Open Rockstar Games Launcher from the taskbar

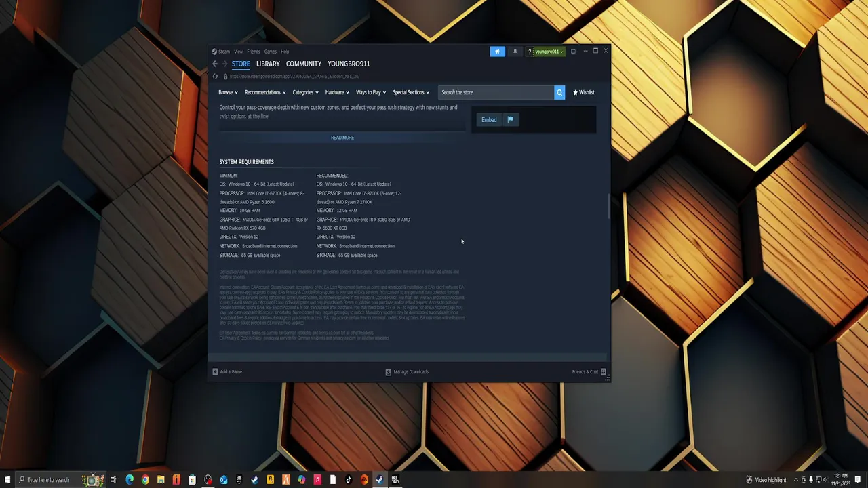(x=270, y=480)
